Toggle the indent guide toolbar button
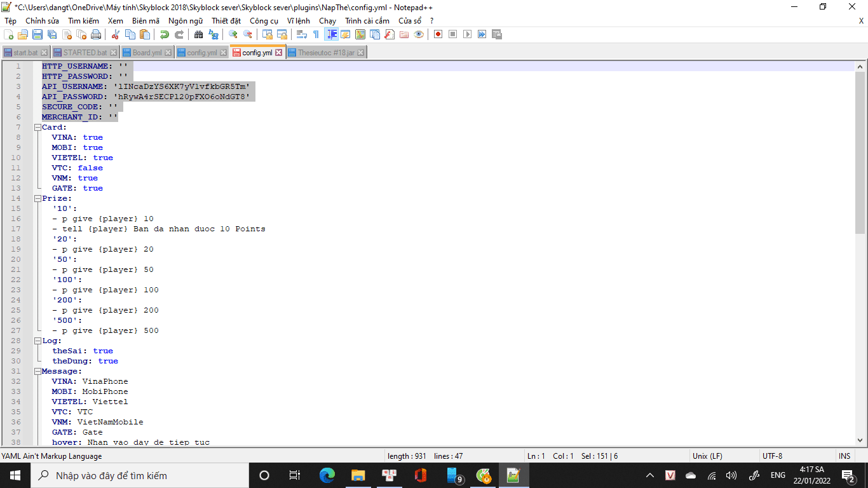The height and width of the screenshot is (488, 868). (331, 34)
